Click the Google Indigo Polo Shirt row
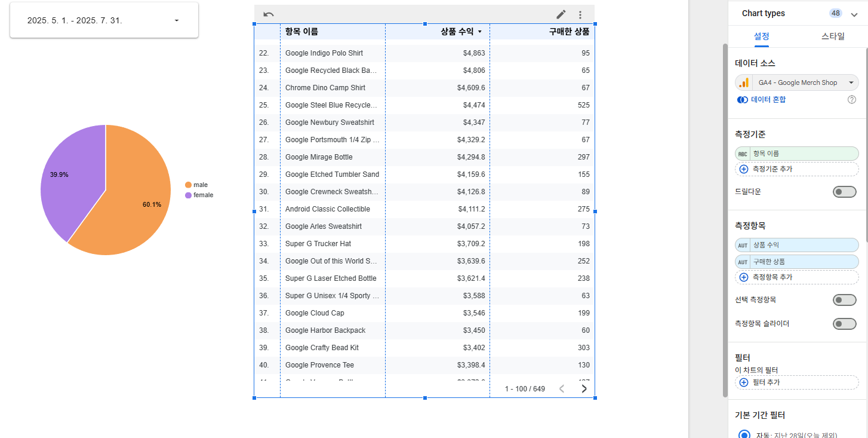Screen dimensions: 868x438 point(424,53)
